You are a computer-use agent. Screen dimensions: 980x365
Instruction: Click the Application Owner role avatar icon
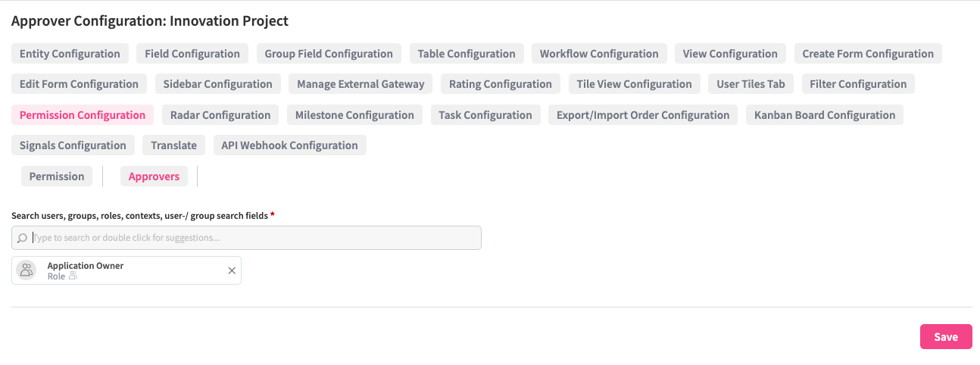(27, 270)
